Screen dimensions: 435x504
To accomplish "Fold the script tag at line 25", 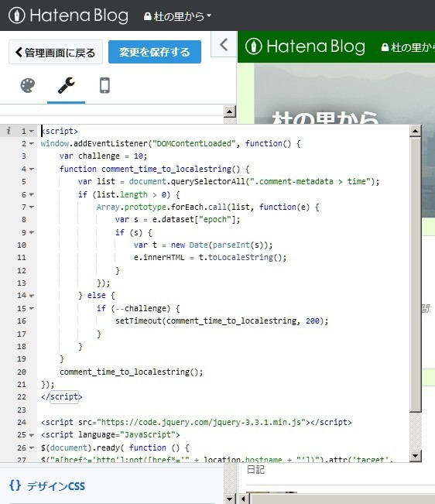I will tap(32, 435).
